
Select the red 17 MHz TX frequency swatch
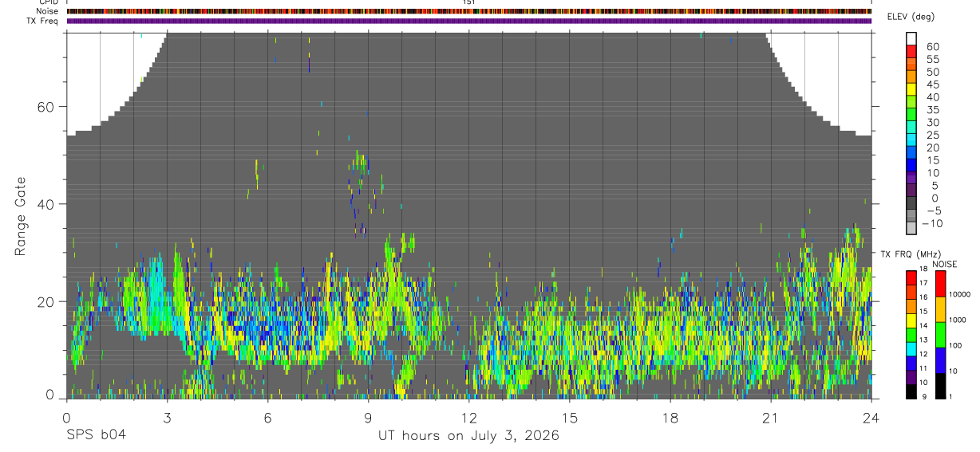(911, 279)
